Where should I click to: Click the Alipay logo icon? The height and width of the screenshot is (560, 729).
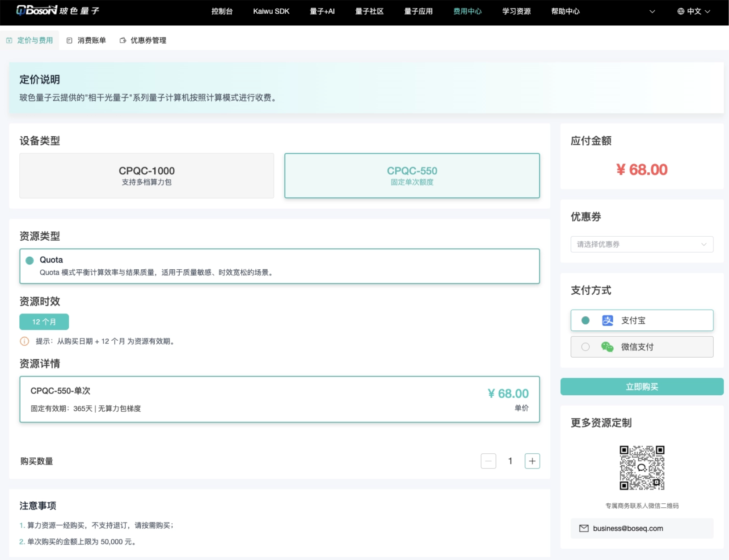607,320
